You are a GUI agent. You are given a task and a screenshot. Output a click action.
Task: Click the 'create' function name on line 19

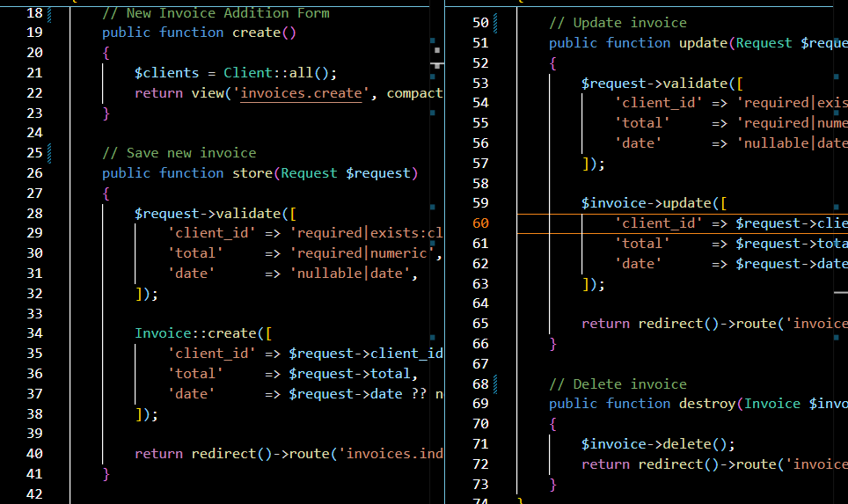tap(256, 33)
